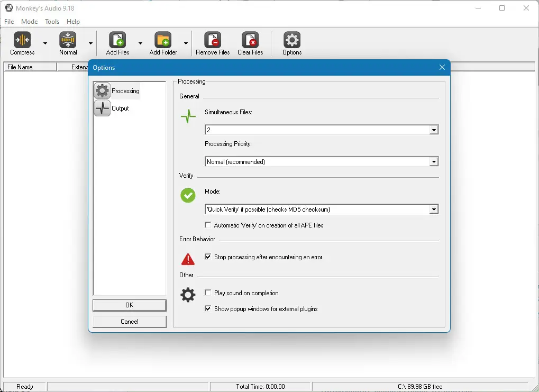This screenshot has height=392, width=539.
Task: Click the green checkmark Verify icon
Action: pos(188,195)
